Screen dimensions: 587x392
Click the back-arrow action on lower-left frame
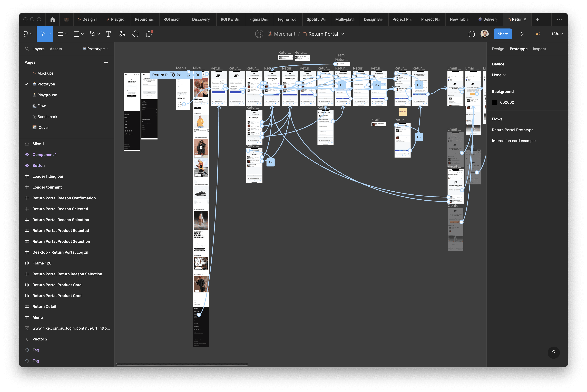[x=270, y=162]
